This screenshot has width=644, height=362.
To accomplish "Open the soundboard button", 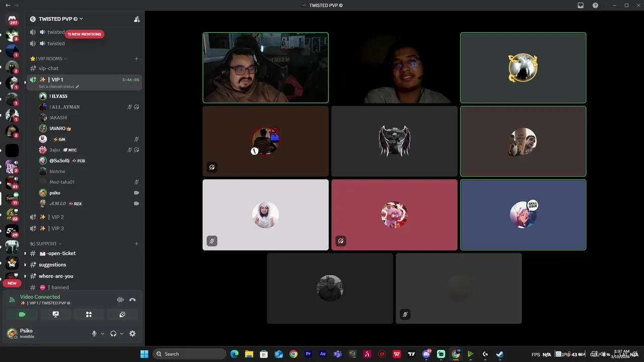I will pyautogui.click(x=122, y=314).
